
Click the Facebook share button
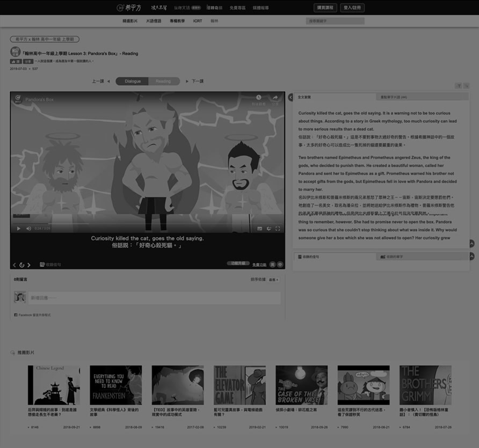click(x=28, y=61)
